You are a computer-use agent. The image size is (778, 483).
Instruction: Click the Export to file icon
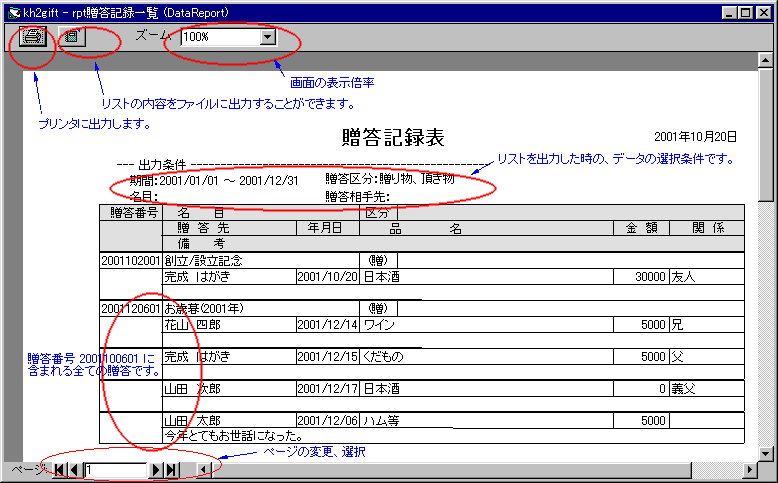[x=73, y=37]
